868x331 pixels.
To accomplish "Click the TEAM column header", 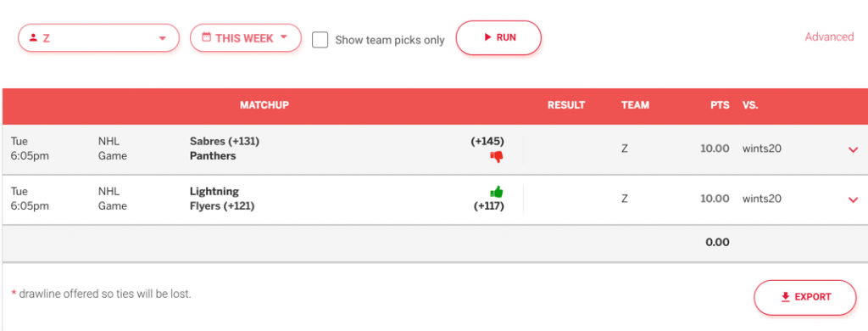I will point(635,104).
